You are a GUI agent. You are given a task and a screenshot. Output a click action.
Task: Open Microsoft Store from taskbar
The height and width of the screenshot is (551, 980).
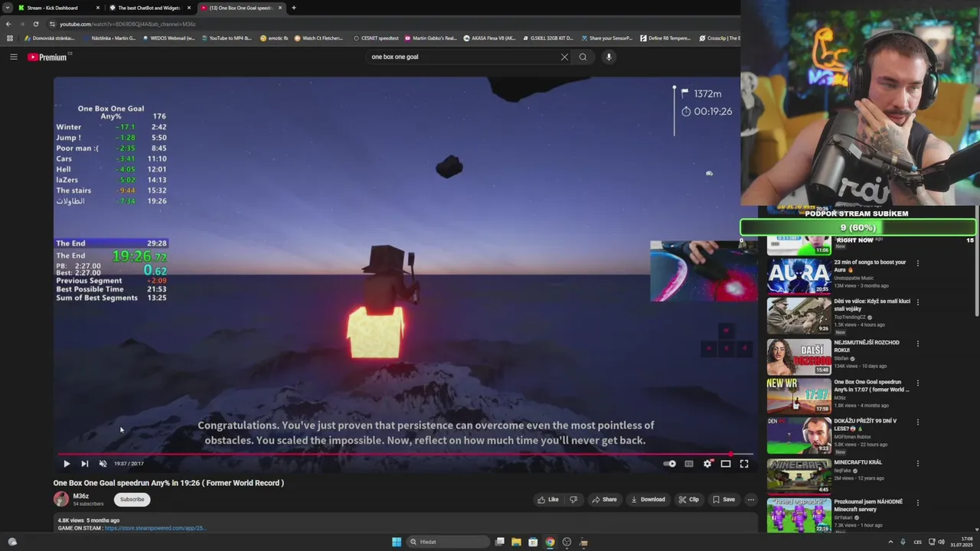pyautogui.click(x=533, y=542)
